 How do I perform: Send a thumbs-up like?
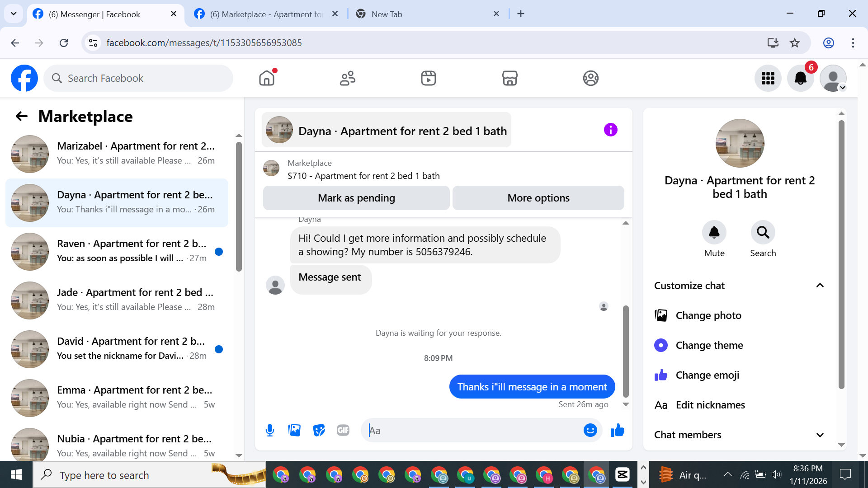[x=617, y=430]
